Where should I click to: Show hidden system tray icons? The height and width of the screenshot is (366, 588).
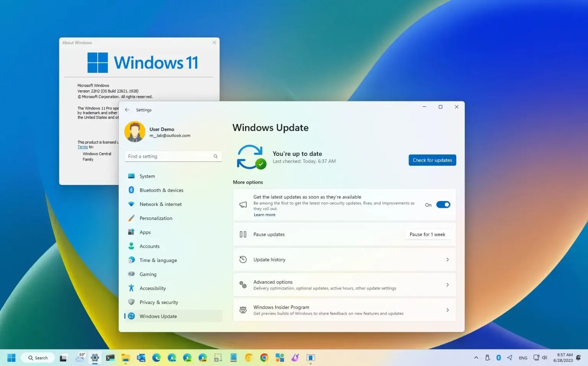(476, 358)
